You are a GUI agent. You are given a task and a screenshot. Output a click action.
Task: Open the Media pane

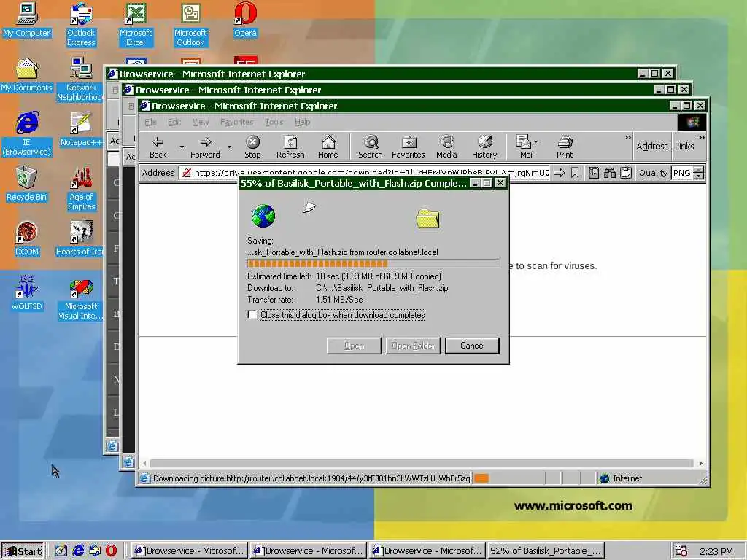446,147
